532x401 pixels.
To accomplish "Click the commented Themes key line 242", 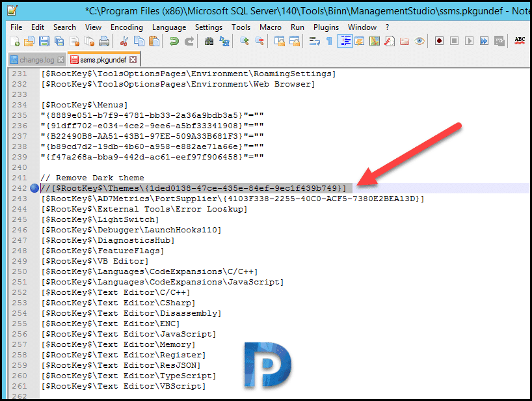I will [193, 188].
